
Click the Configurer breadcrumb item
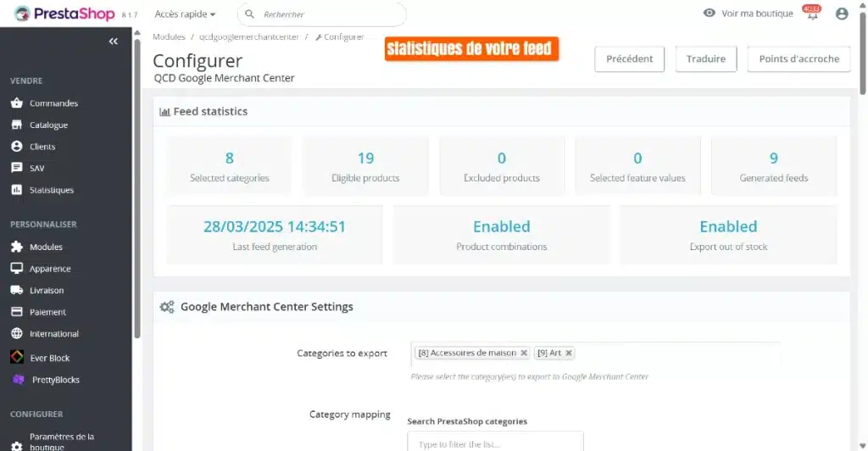339,36
